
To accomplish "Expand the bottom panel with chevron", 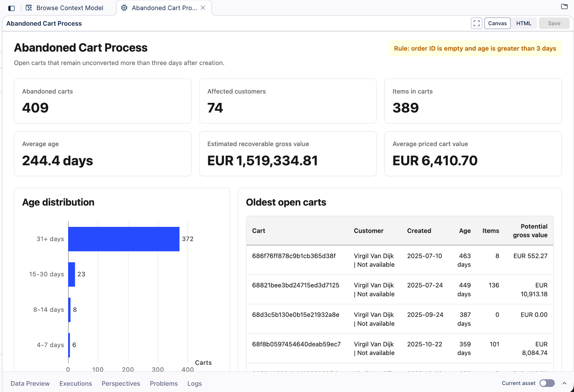I will [564, 383].
